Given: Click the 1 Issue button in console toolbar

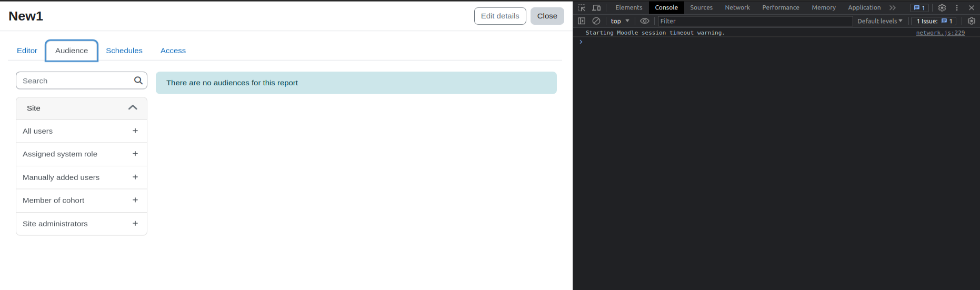Looking at the screenshot, I should pos(934,21).
